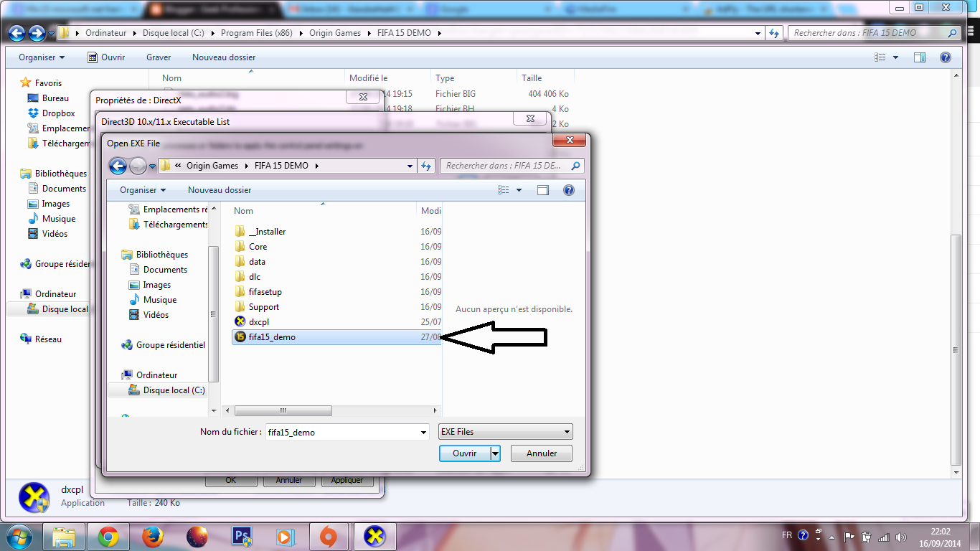Screen dimensions: 980x551
Task: Click Origin Games in the dialog breadcrumb
Action: click(212, 166)
